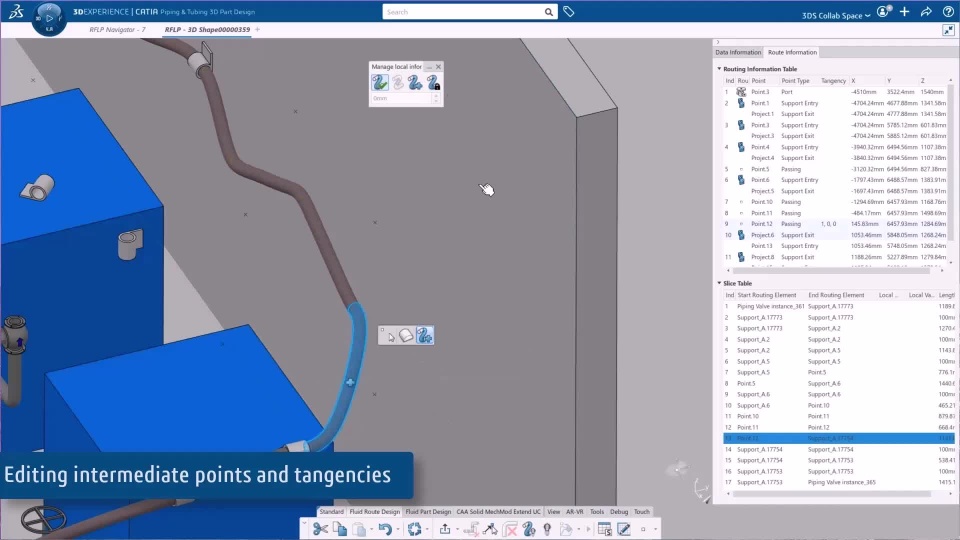The width and height of the screenshot is (960, 540).
Task: Click the pipe with red X icon
Action: tap(510, 529)
